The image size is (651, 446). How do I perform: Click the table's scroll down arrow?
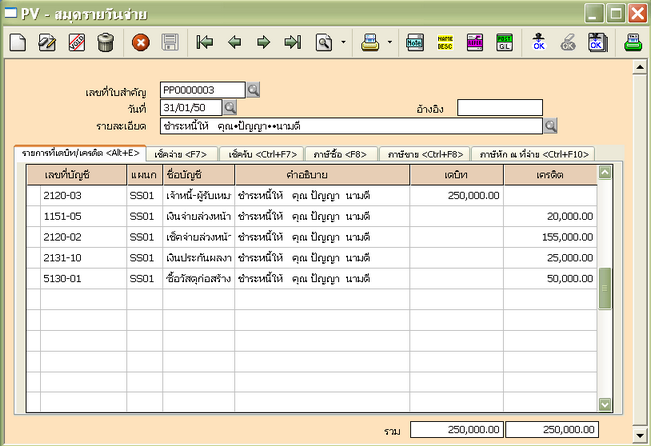604,403
